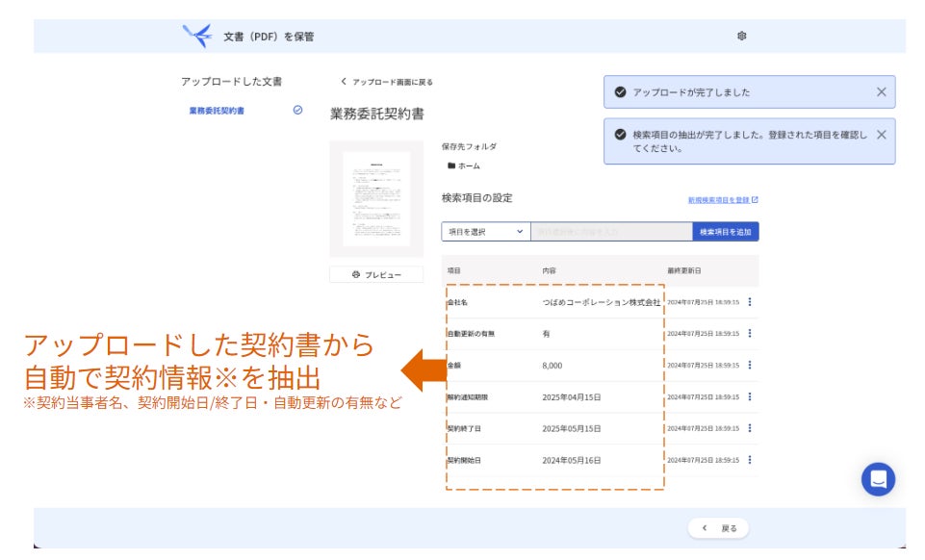Go back via アップロード画面に戻る link
Viewport: 925px width, 560px height.
coord(387,82)
